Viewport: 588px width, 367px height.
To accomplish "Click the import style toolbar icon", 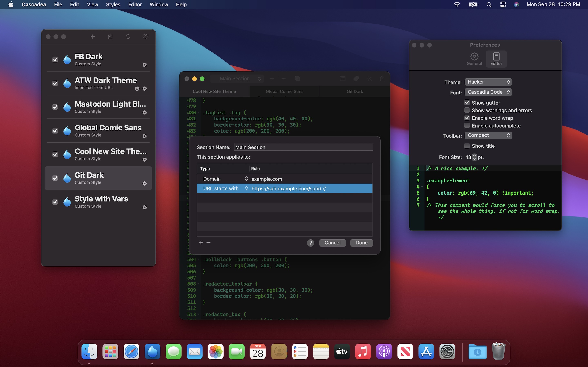I will click(x=110, y=37).
